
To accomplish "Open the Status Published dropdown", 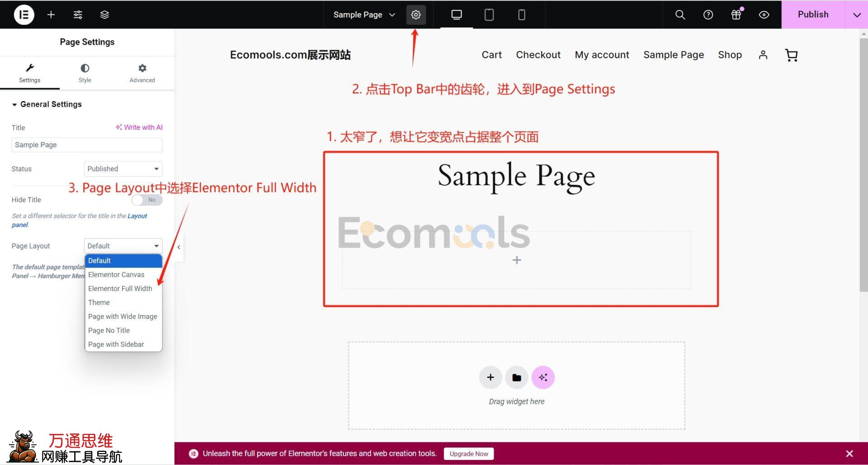I will pyautogui.click(x=123, y=169).
